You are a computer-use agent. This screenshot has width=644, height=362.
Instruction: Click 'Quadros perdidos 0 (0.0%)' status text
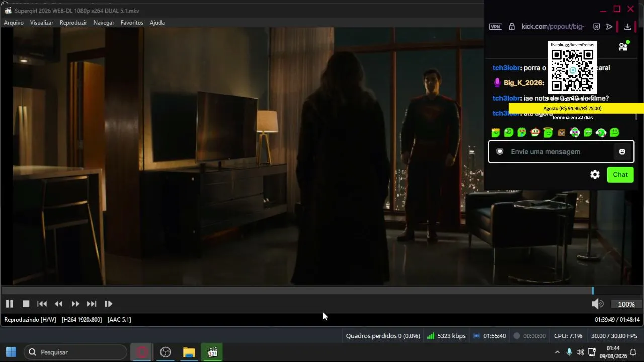(383, 336)
